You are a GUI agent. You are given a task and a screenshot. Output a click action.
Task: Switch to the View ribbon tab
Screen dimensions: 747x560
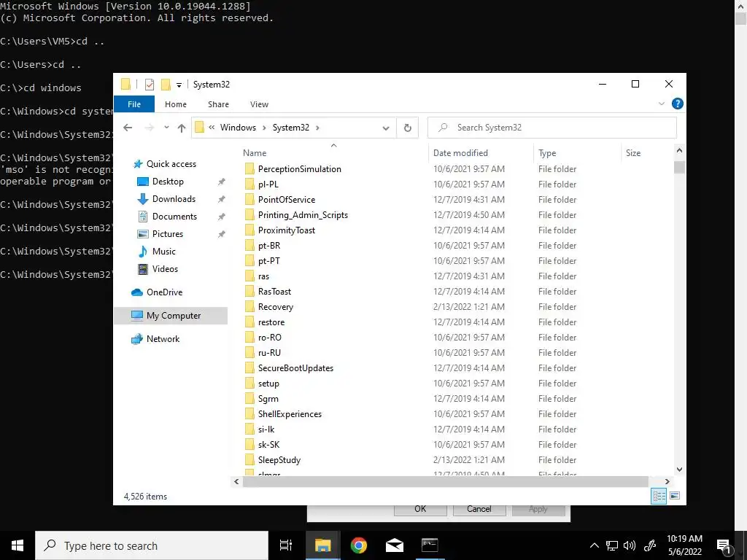[259, 104]
